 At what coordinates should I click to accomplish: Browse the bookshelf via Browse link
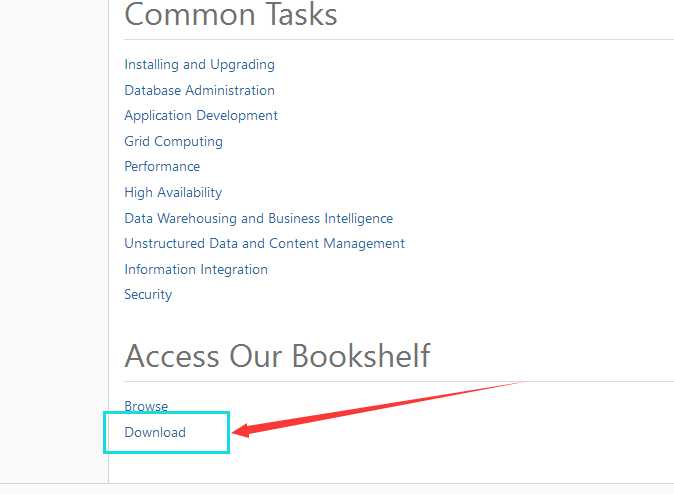(x=146, y=406)
